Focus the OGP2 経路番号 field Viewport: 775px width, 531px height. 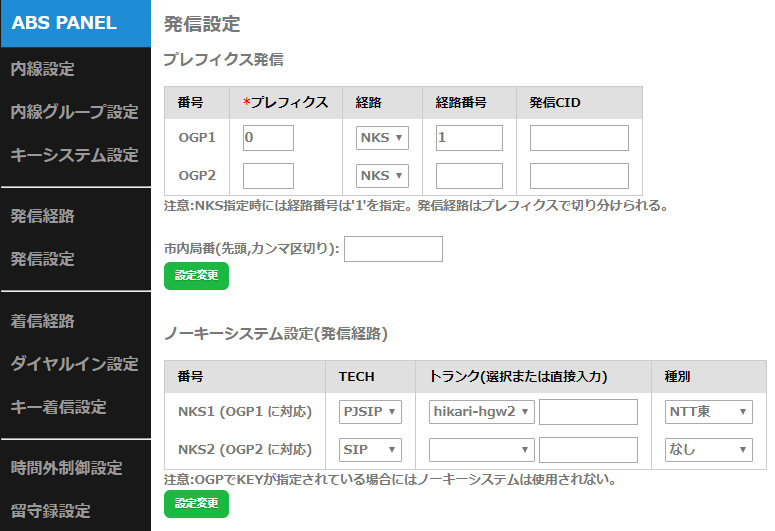(x=469, y=176)
